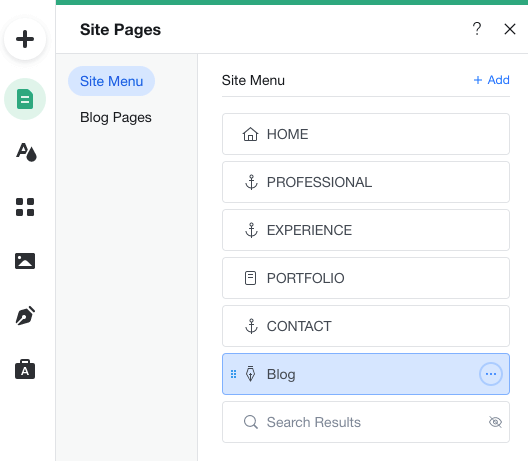Select the Site Menu tab
The image size is (528, 461).
[111, 81]
